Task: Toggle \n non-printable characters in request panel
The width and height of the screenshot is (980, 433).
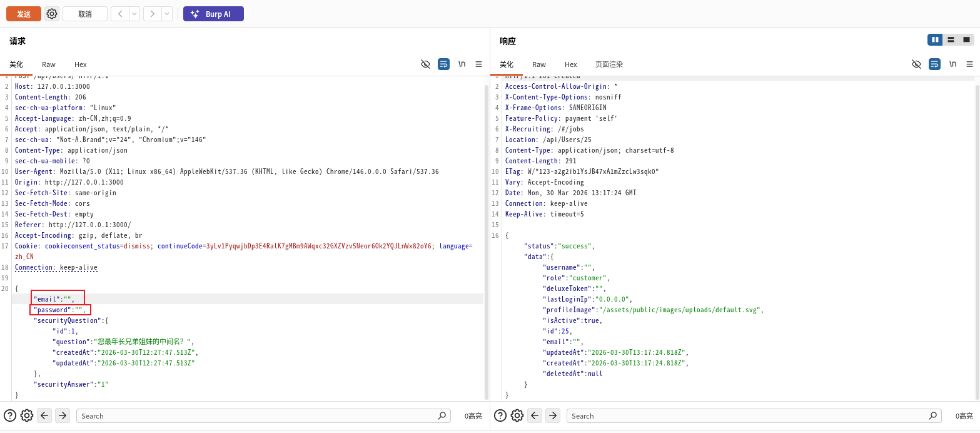Action: coord(462,64)
